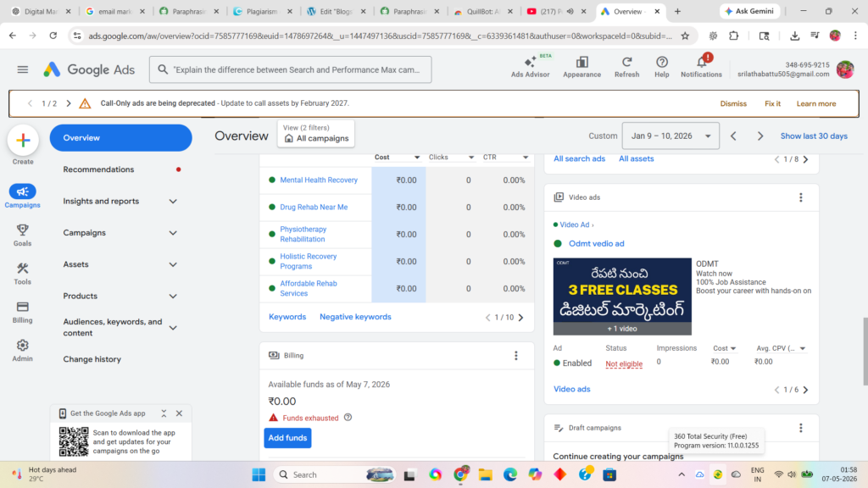The image size is (868, 488).
Task: Open Drug Rehab Near Me keyword
Action: (x=314, y=207)
